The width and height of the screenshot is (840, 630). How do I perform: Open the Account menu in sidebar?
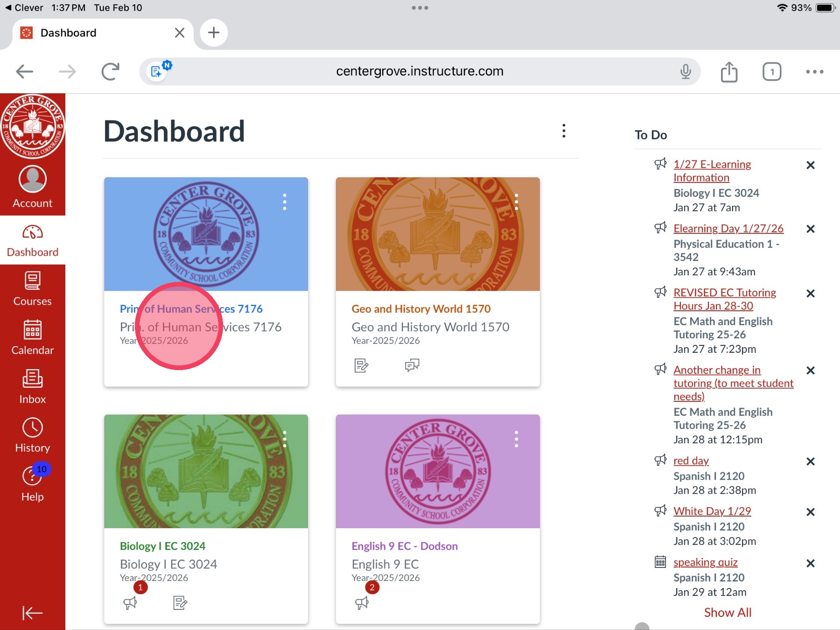point(33,187)
